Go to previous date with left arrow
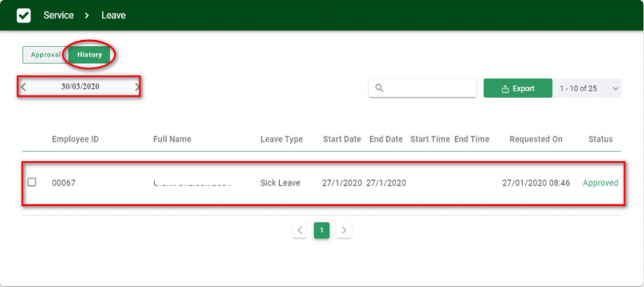This screenshot has height=287, width=644. [x=23, y=87]
